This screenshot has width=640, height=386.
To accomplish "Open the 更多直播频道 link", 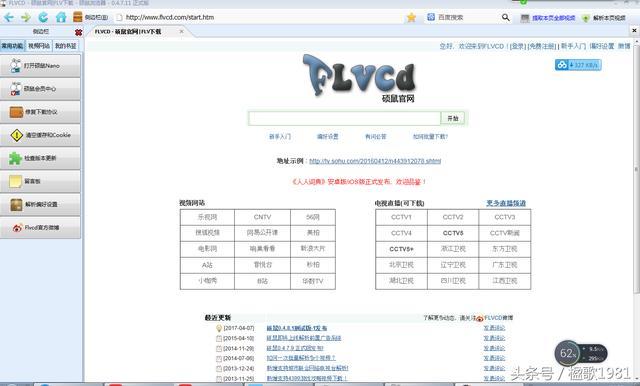I will 506,203.
